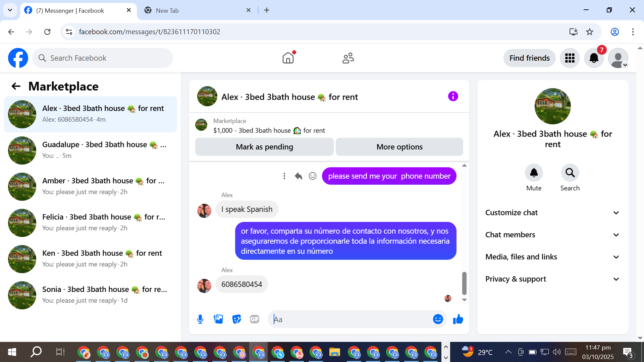
Task: Open the Sonia conversation
Action: click(91, 295)
